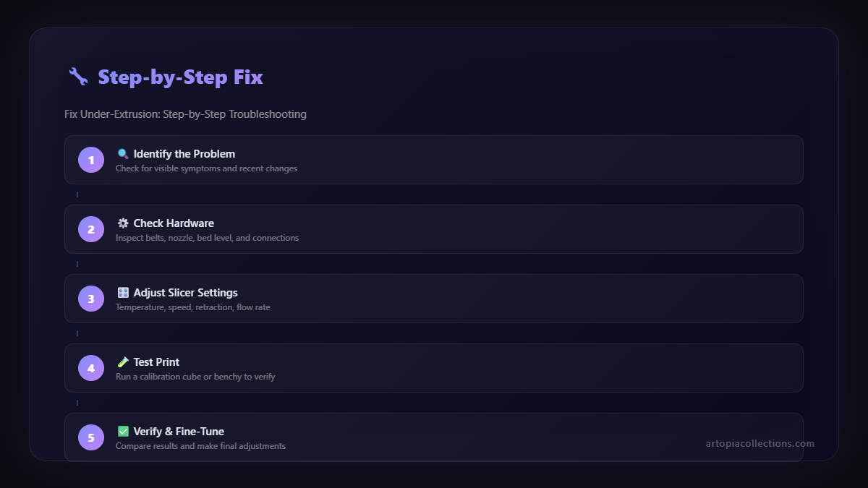Click the circle numbered 4
This screenshot has height=488, width=868.
(90, 367)
